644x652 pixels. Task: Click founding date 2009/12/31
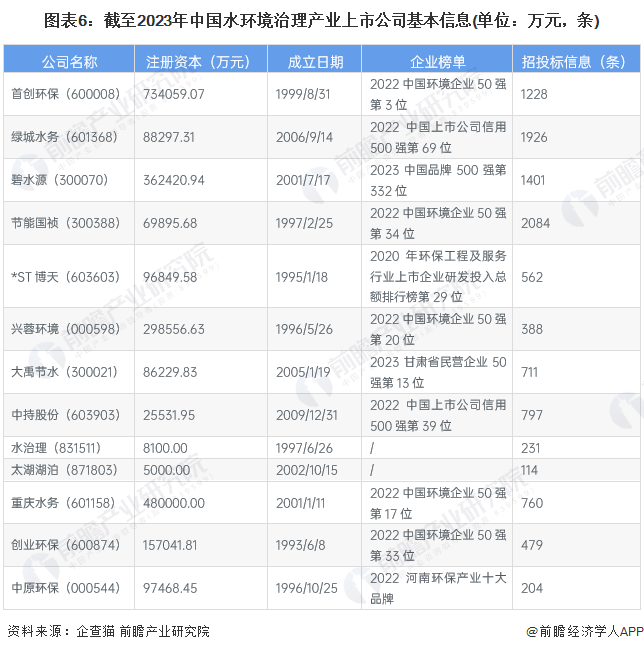click(306, 415)
